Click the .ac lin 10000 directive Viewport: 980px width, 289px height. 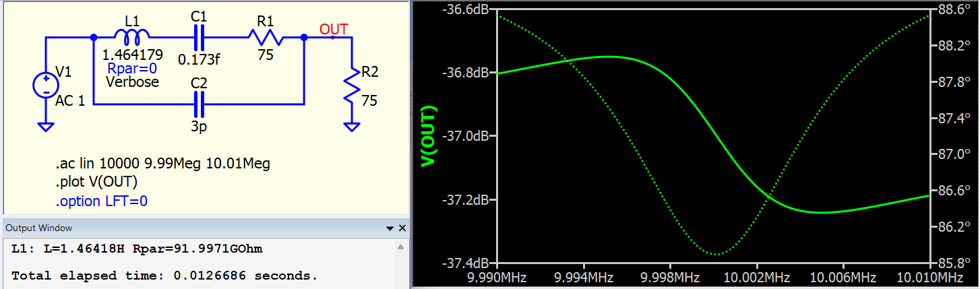point(163,164)
